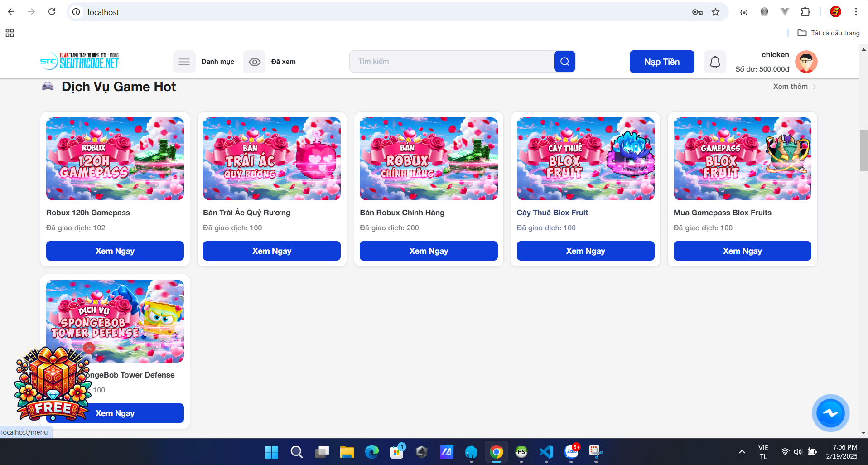Image resolution: width=868 pixels, height=465 pixels.
Task: Open Chrome three-dot menu
Action: tap(856, 12)
